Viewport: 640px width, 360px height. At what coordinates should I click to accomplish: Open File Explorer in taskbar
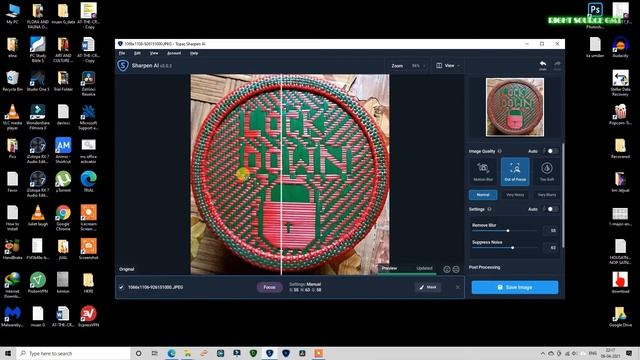(x=187, y=353)
